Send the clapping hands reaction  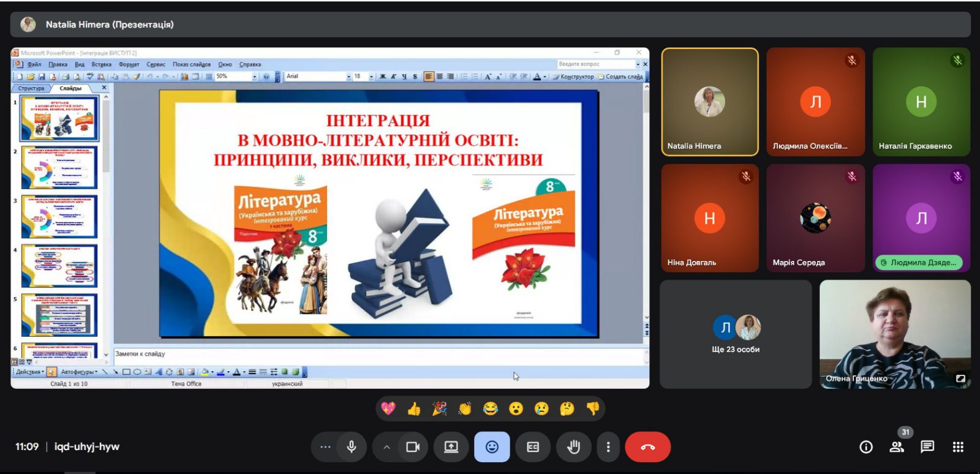[x=465, y=408]
